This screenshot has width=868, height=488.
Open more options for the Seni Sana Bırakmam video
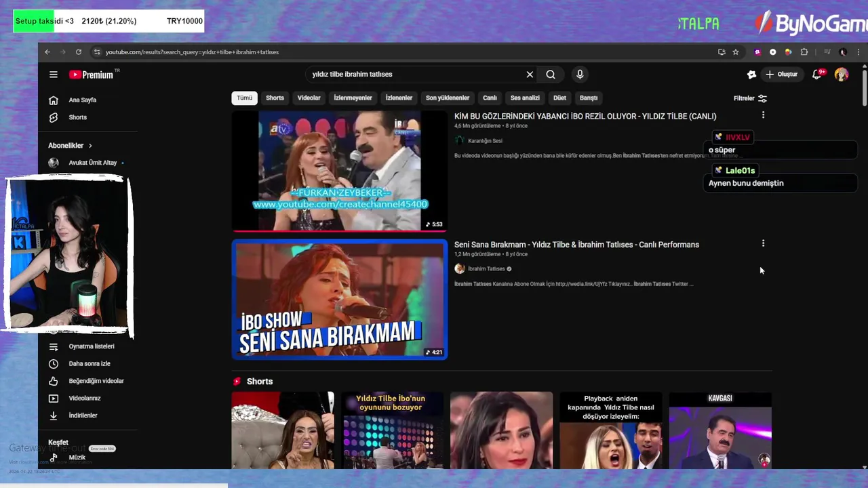point(763,243)
